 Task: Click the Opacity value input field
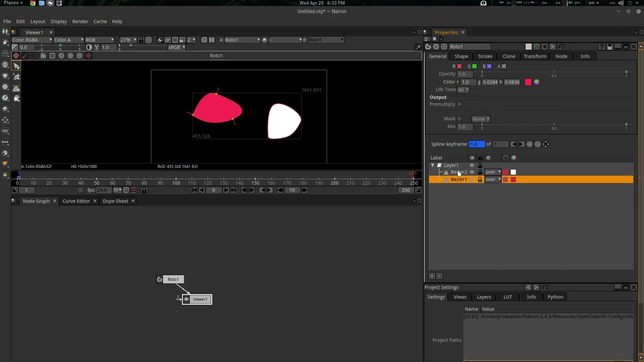(464, 74)
